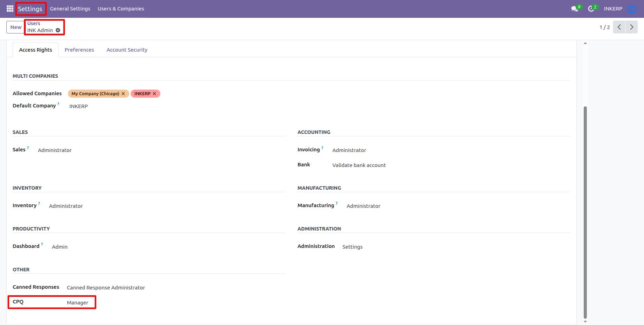644x325 pixels.
Task: Click the user avatar icon
Action: [632, 9]
